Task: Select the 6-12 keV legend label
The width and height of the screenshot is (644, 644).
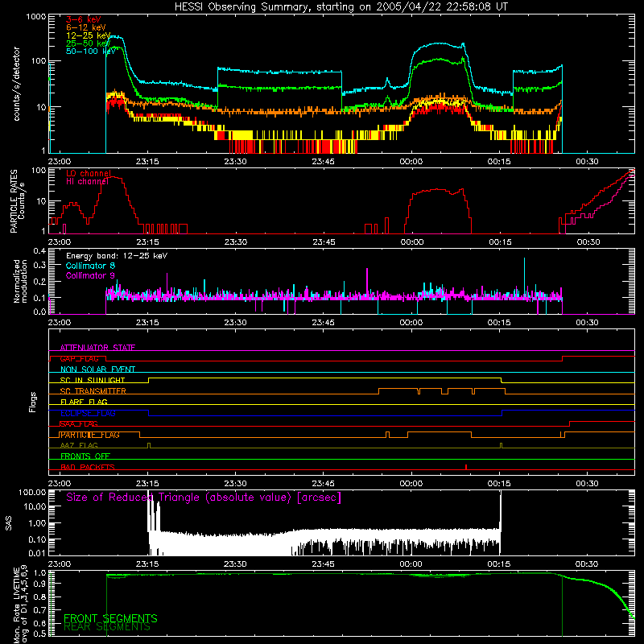Action: 86,27
